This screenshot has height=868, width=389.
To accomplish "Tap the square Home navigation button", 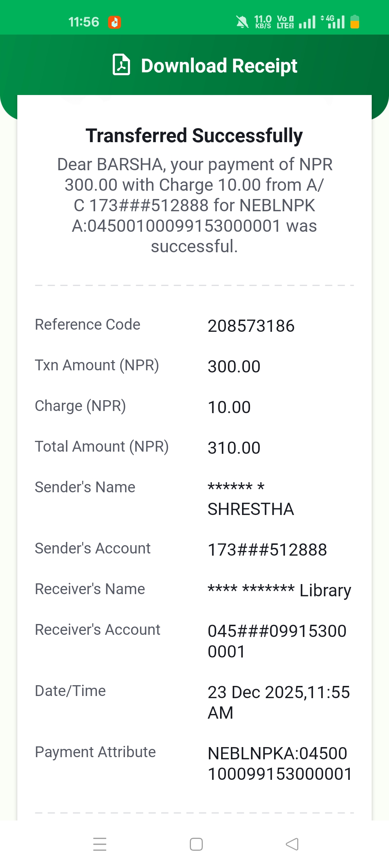I will [x=196, y=844].
